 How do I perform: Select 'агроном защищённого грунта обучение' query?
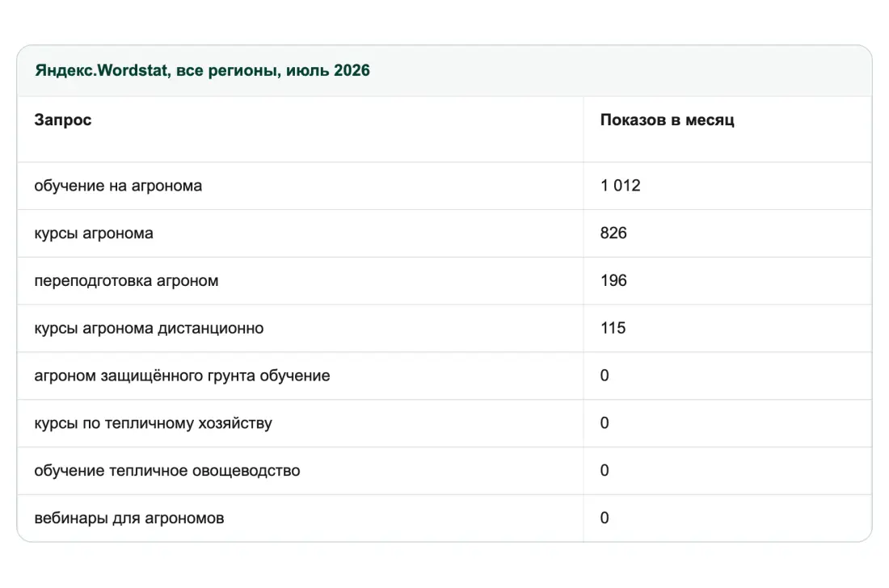pos(182,376)
